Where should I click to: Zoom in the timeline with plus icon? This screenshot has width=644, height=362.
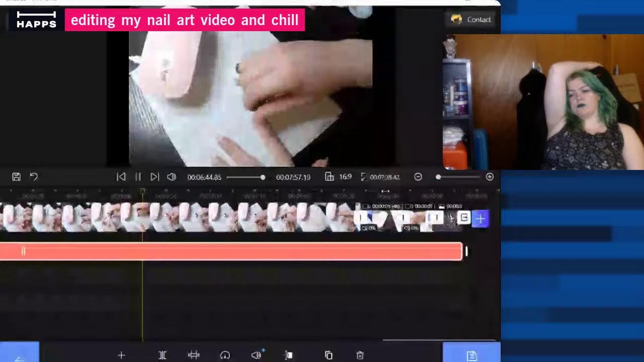490,177
